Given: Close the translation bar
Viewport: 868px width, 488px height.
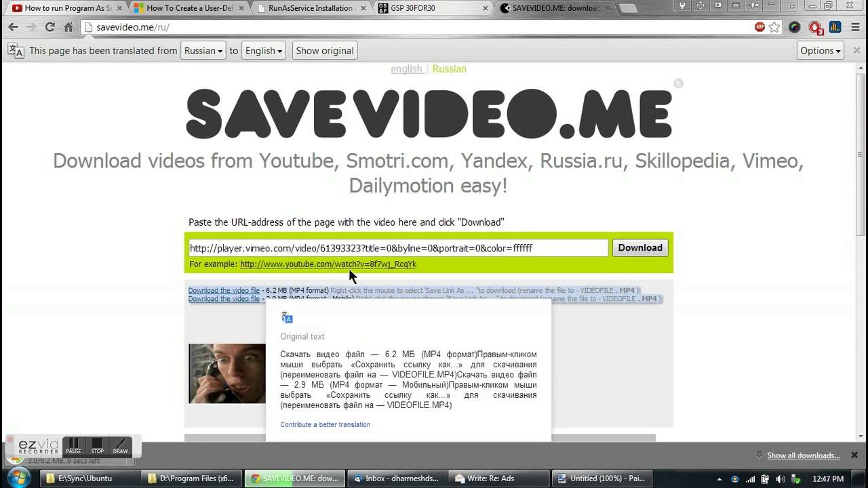Looking at the screenshot, I should click(x=855, y=50).
